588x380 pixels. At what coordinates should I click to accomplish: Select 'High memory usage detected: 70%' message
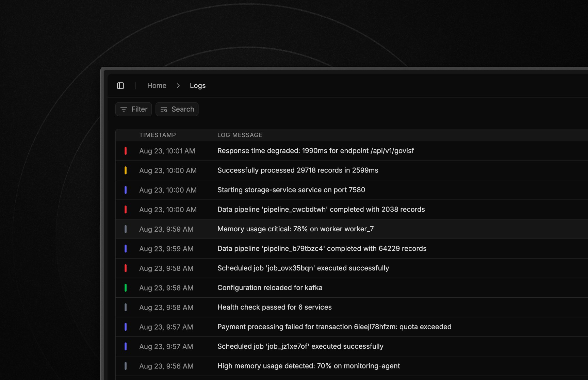[x=309, y=366]
